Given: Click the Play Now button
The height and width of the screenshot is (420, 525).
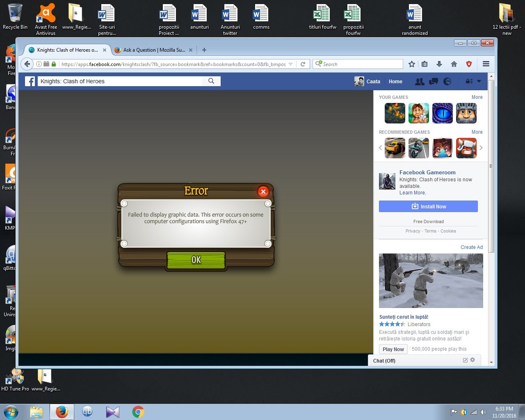Looking at the screenshot, I should [x=393, y=349].
